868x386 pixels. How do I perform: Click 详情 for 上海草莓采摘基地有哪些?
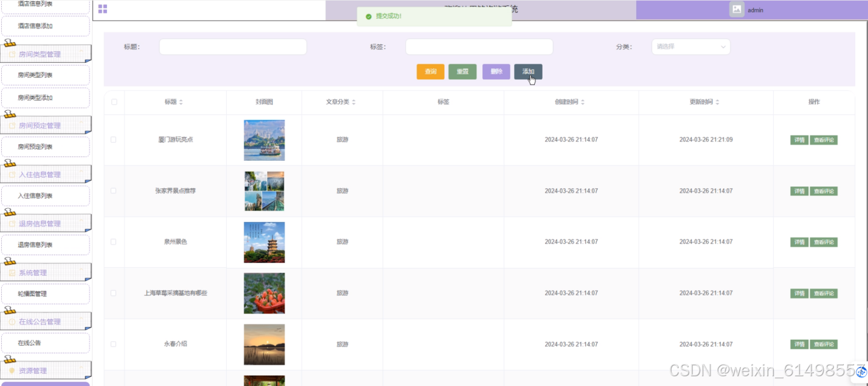(x=799, y=293)
